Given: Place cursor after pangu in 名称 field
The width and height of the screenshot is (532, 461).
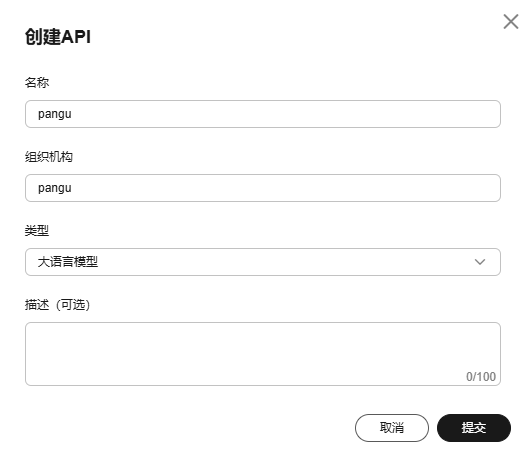Looking at the screenshot, I should coord(72,114).
